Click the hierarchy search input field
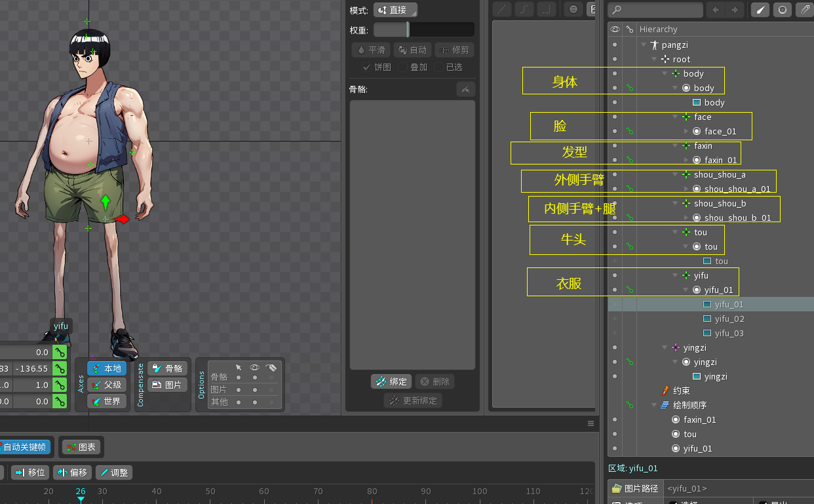The width and height of the screenshot is (814, 504). [x=655, y=10]
